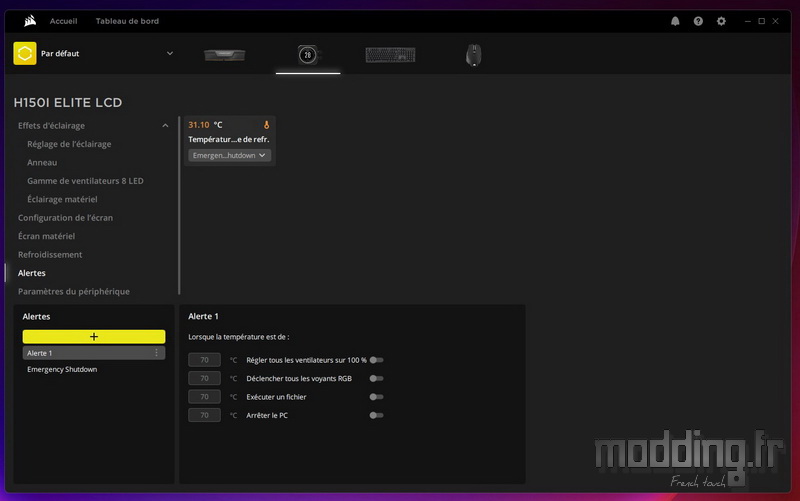Click the sidebar vertical scrollbar
The width and height of the screenshot is (800, 501).
tap(179, 205)
